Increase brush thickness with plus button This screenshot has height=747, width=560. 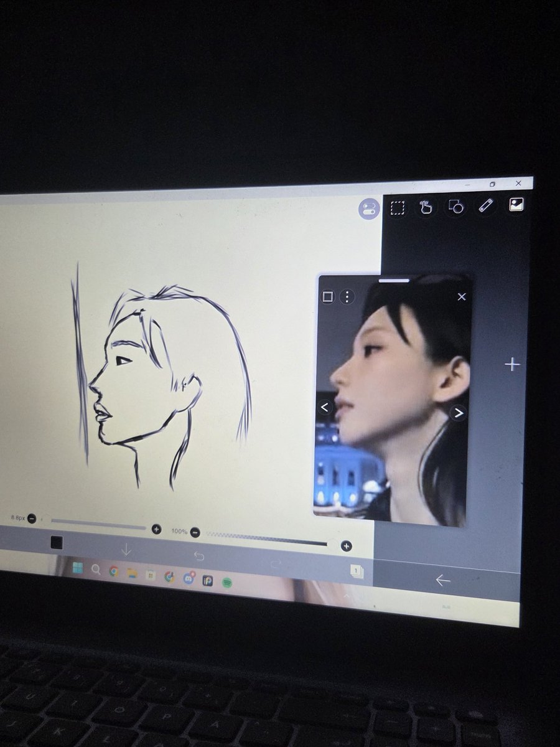[x=156, y=529]
